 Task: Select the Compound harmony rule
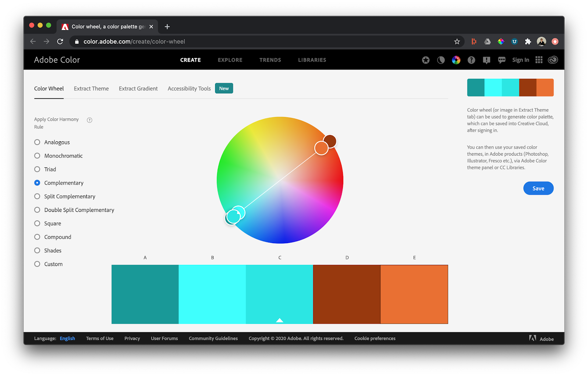point(37,237)
